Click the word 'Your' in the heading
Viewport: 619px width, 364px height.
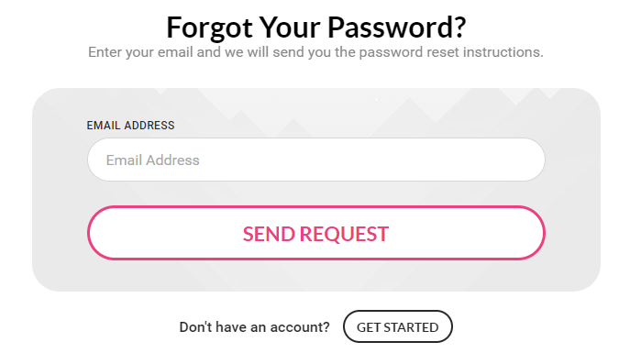290,28
